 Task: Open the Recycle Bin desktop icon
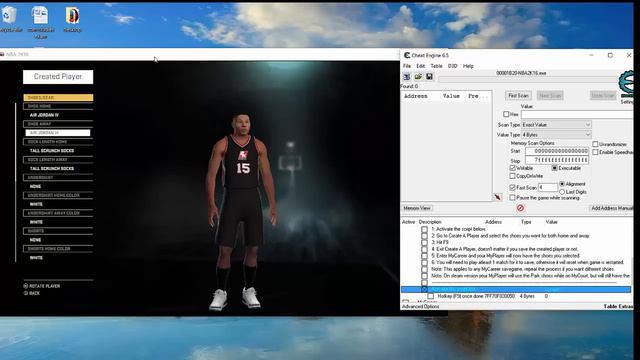(9, 16)
